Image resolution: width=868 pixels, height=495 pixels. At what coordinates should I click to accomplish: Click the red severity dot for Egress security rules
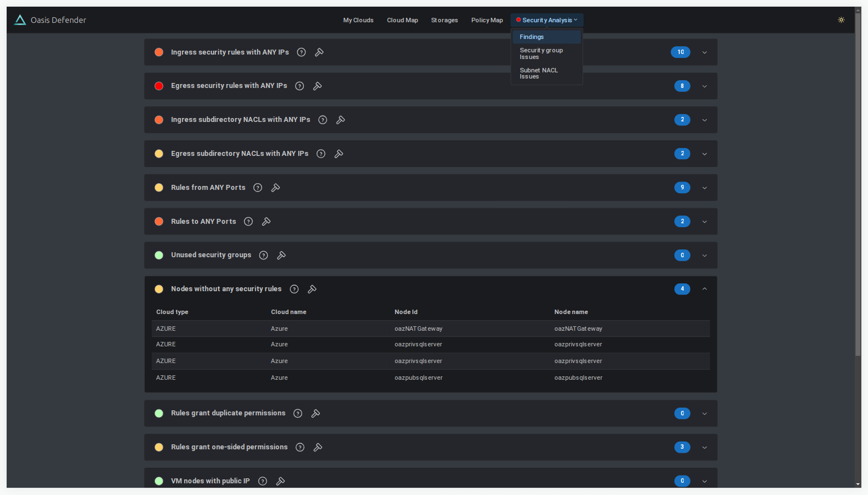click(159, 86)
